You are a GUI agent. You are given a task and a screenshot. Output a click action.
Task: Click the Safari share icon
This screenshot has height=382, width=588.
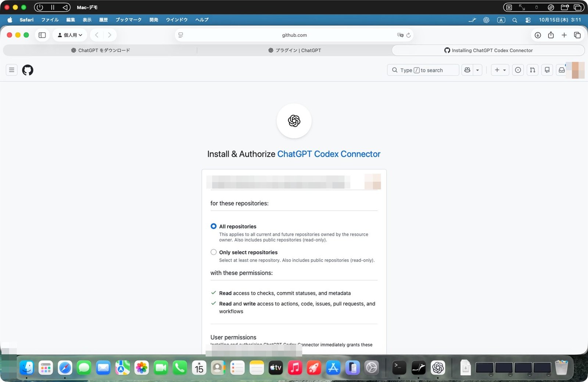click(x=551, y=35)
